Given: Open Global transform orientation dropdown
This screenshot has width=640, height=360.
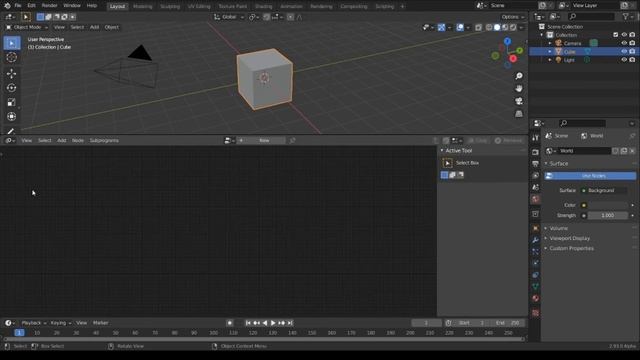Looking at the screenshot, I should [229, 17].
